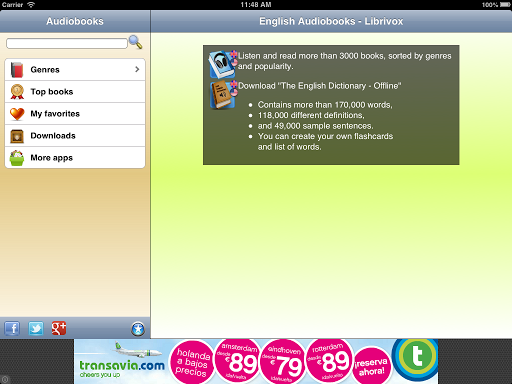Click the rotterdam €89 ad bubble
The width and height of the screenshot is (512, 384).
[x=329, y=361]
